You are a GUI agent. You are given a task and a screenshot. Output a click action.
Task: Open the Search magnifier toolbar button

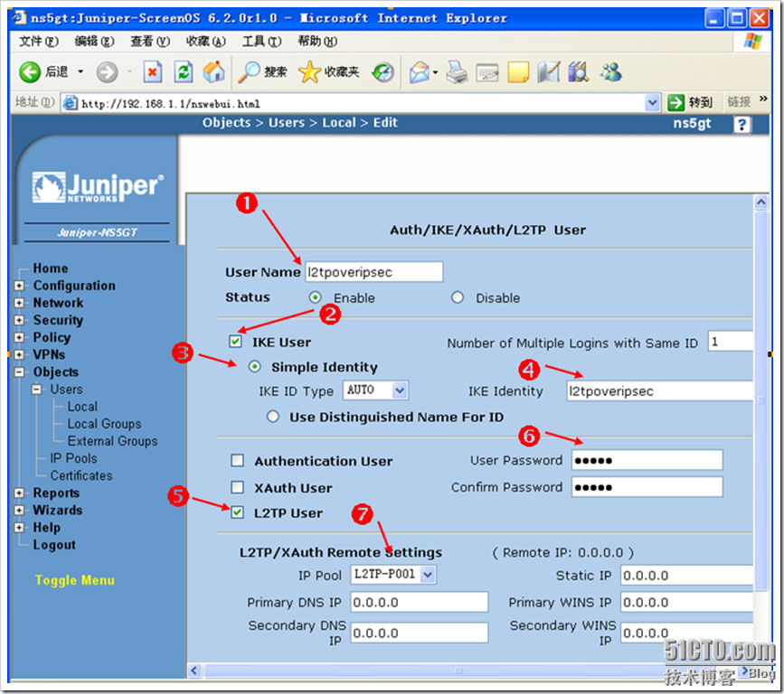pos(262,72)
